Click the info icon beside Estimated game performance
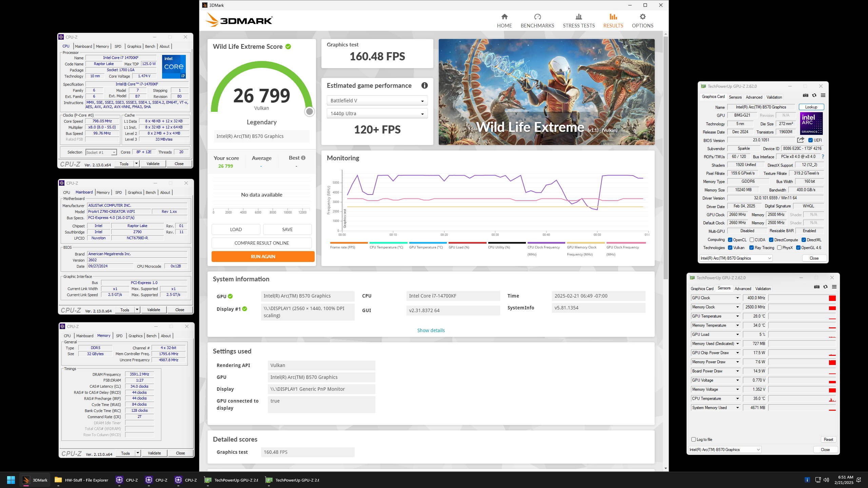 coord(424,85)
